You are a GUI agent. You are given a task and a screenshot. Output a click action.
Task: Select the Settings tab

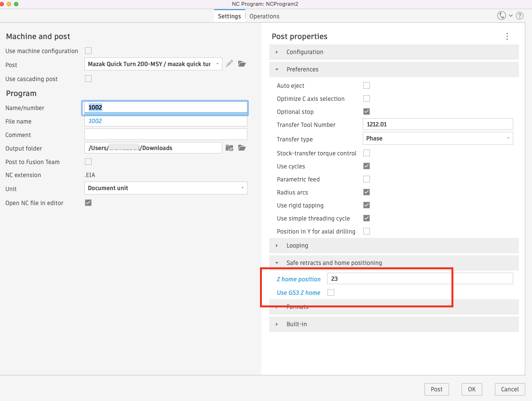coord(229,16)
